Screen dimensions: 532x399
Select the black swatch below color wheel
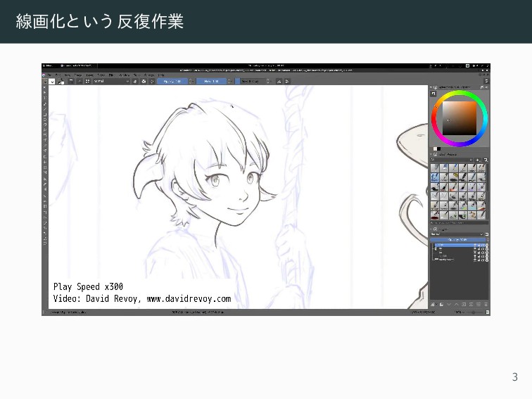click(438, 149)
